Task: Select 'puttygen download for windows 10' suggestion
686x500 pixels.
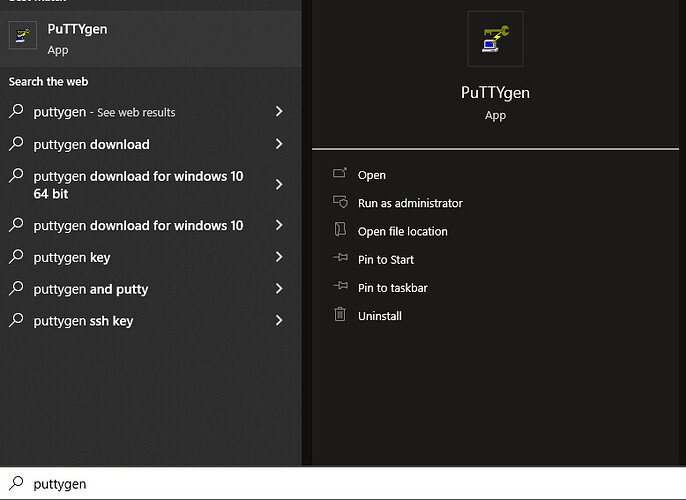Action: [150, 225]
